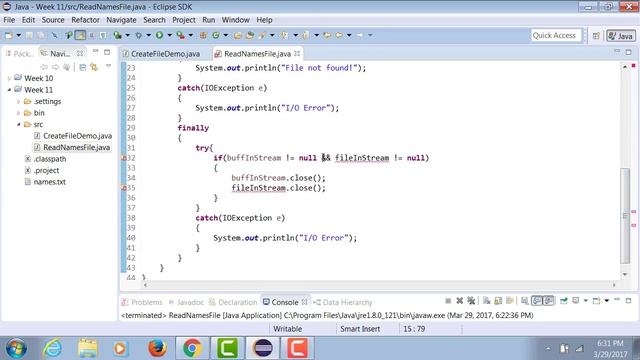Run the program with green Run button
This screenshot has height=360, width=640.
point(159,36)
